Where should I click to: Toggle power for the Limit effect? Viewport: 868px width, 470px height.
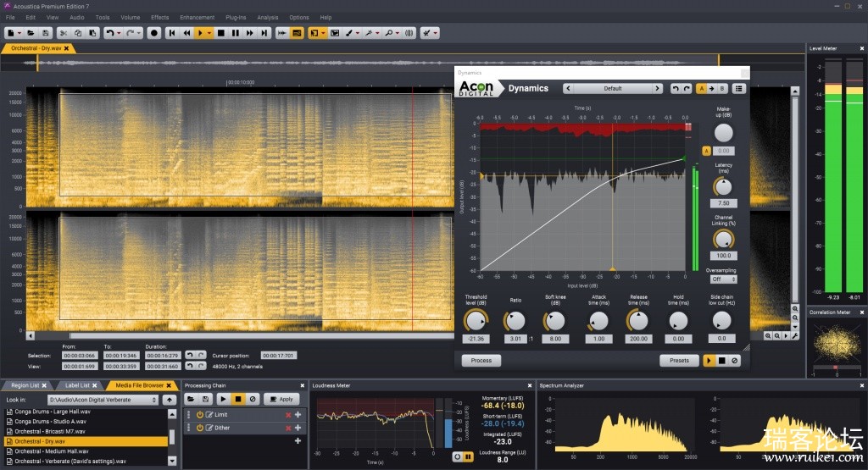[200, 415]
